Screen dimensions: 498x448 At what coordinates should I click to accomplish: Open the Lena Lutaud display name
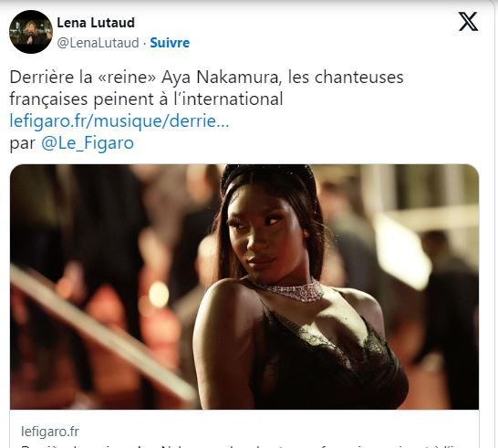[x=96, y=23]
